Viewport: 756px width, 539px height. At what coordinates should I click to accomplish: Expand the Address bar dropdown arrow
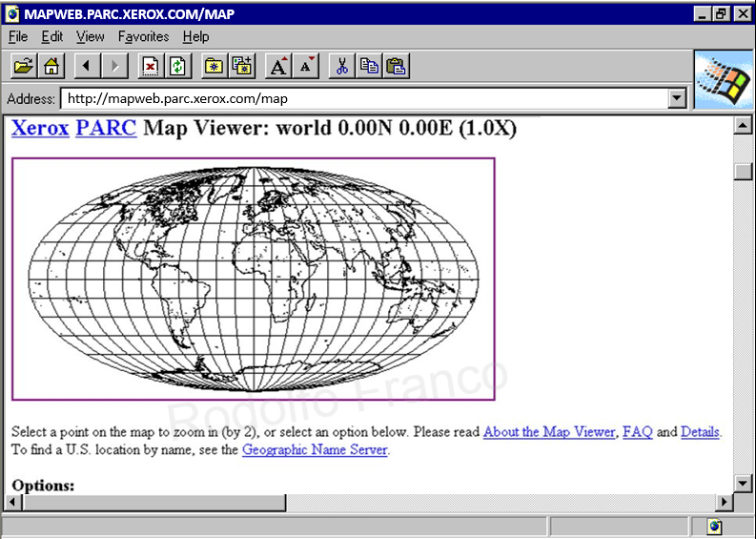678,98
